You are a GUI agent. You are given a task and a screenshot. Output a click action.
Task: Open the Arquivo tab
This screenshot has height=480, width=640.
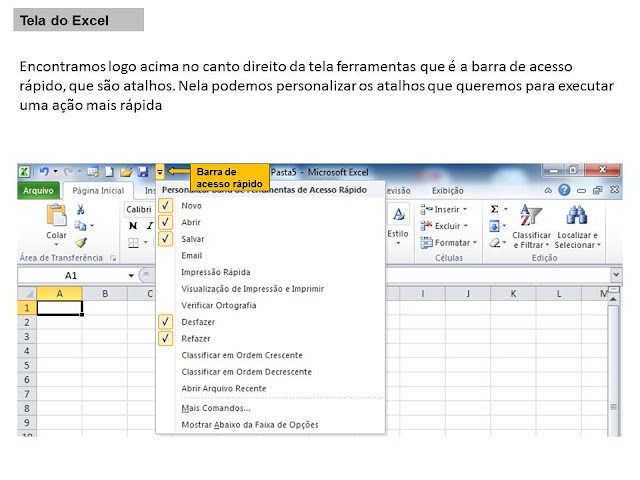pos(38,191)
